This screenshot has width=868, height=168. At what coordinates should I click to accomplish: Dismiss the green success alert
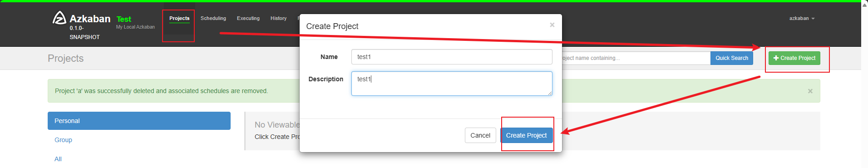coord(810,91)
